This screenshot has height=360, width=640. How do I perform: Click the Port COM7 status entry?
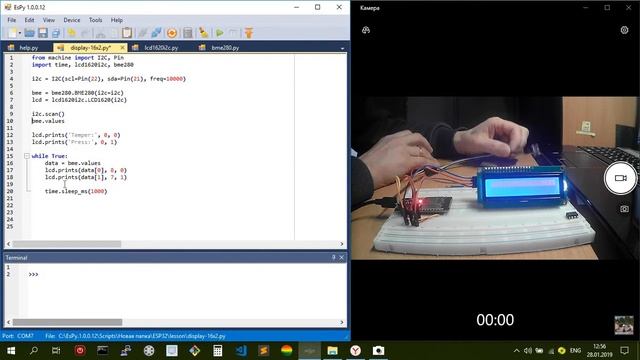pyautogui.click(x=18, y=336)
